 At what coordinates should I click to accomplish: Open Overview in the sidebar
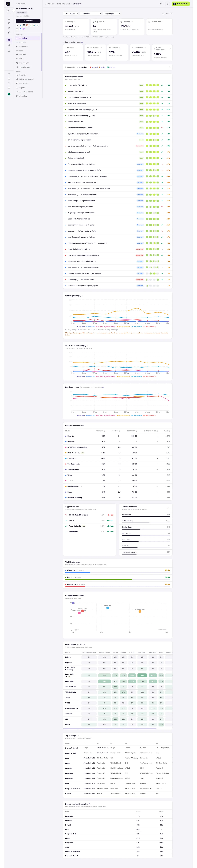[x=28, y=38]
